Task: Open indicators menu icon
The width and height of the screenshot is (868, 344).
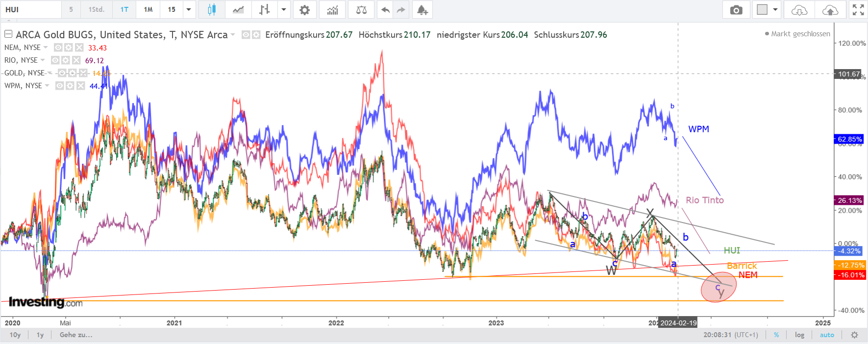Action: coord(332,10)
